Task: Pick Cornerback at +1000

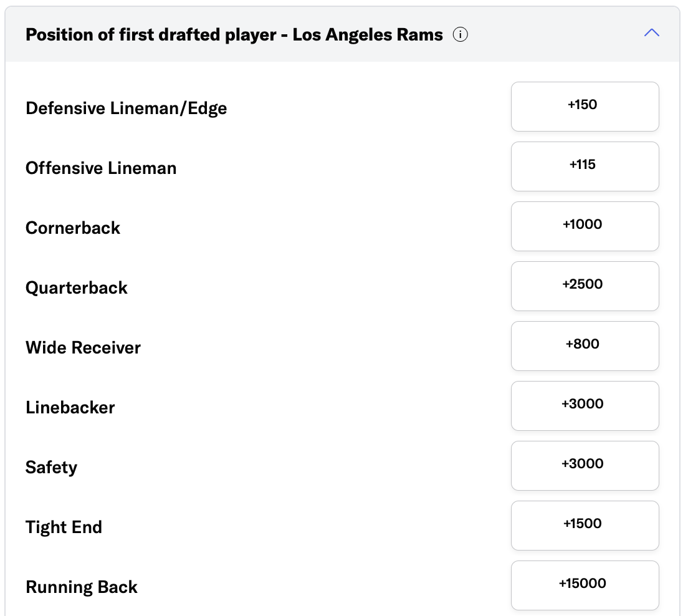Action: 585,226
